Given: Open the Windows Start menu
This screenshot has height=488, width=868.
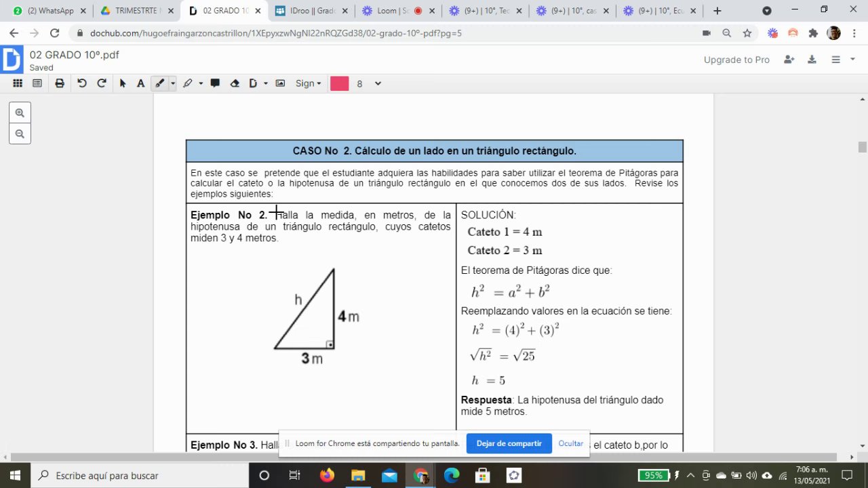Looking at the screenshot, I should 15,475.
